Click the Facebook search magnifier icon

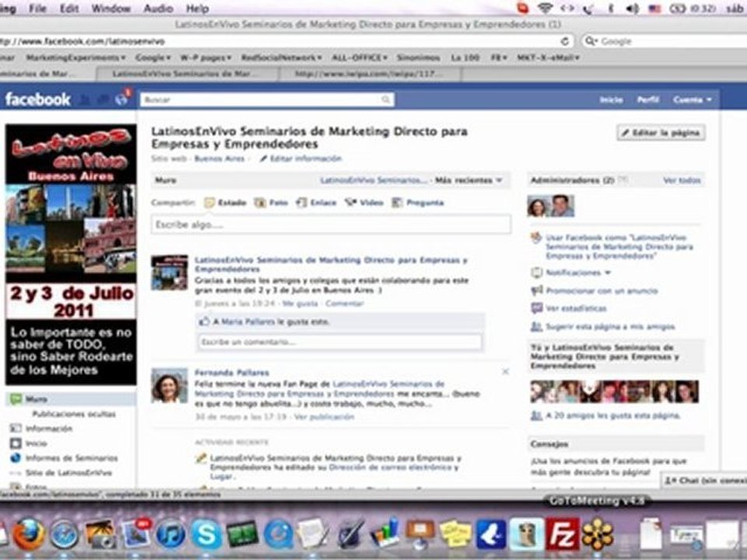[x=385, y=100]
